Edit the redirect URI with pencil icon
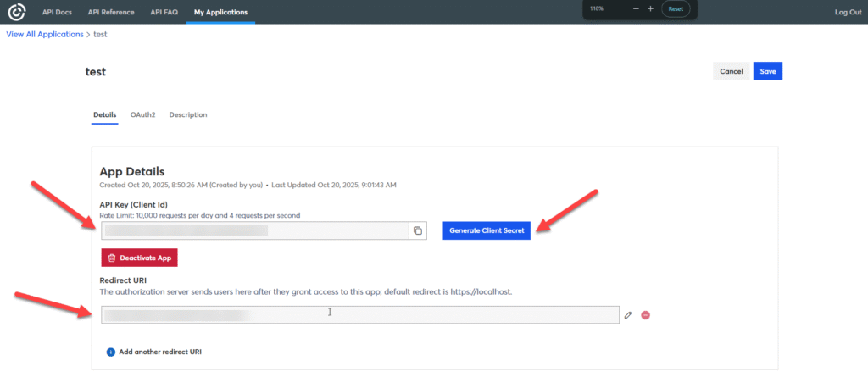This screenshot has width=868, height=377. [628, 314]
